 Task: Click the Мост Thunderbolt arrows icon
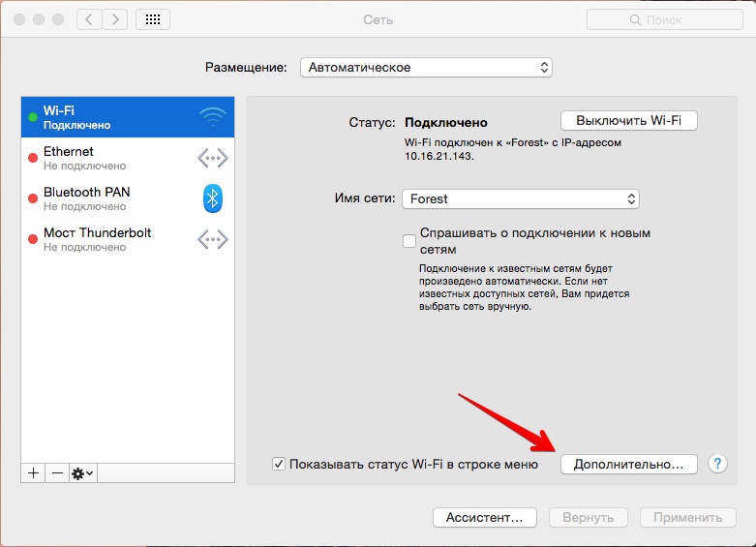[212, 239]
